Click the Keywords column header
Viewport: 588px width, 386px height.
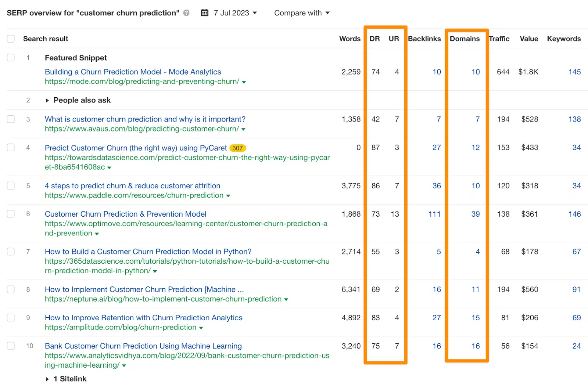click(x=563, y=39)
